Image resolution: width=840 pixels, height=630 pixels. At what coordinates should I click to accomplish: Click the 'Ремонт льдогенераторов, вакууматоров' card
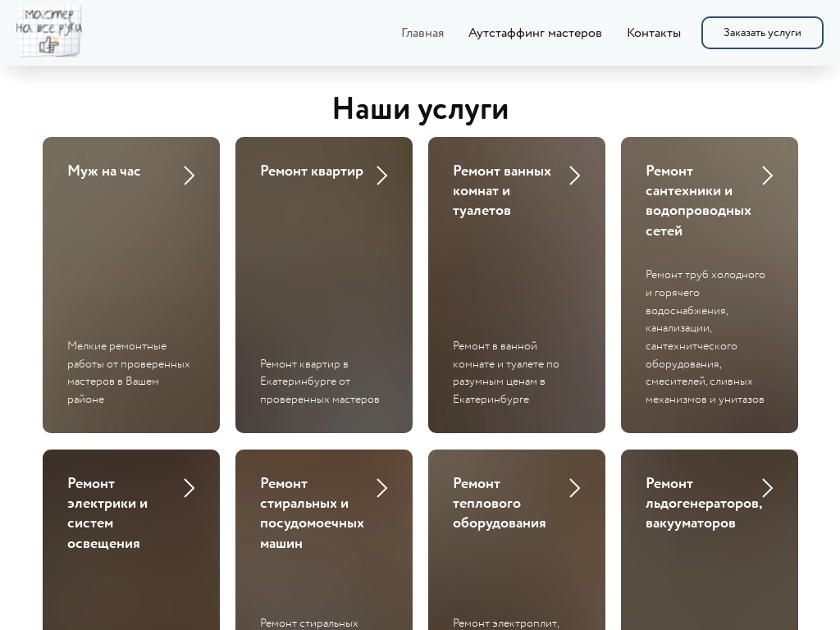710,541
